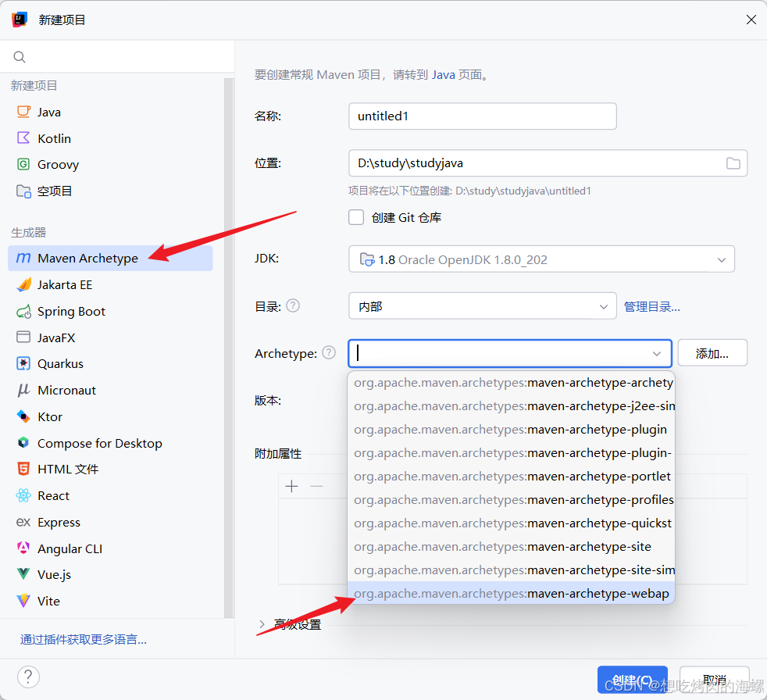The height and width of the screenshot is (700, 767).
Task: Click the 取消 button
Action: [714, 680]
